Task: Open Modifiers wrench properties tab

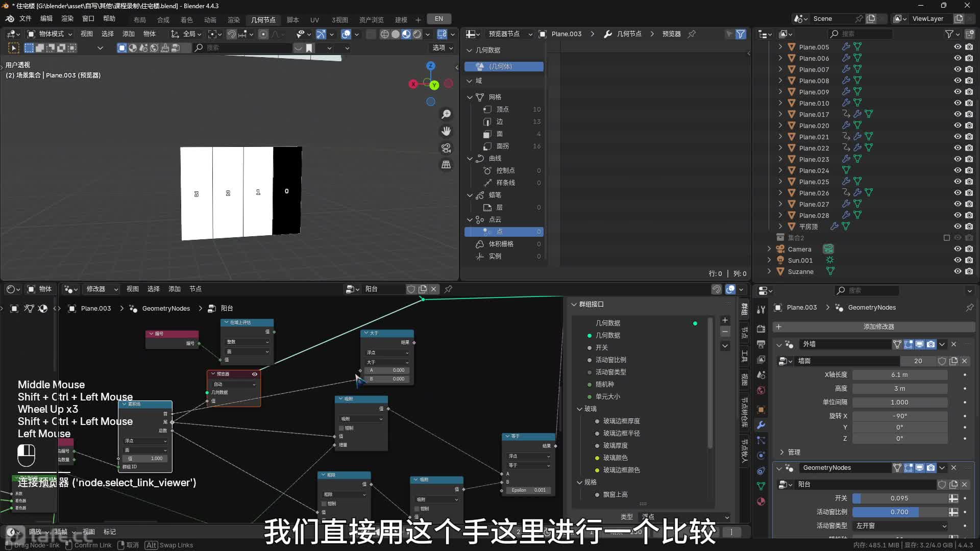Action: (761, 425)
